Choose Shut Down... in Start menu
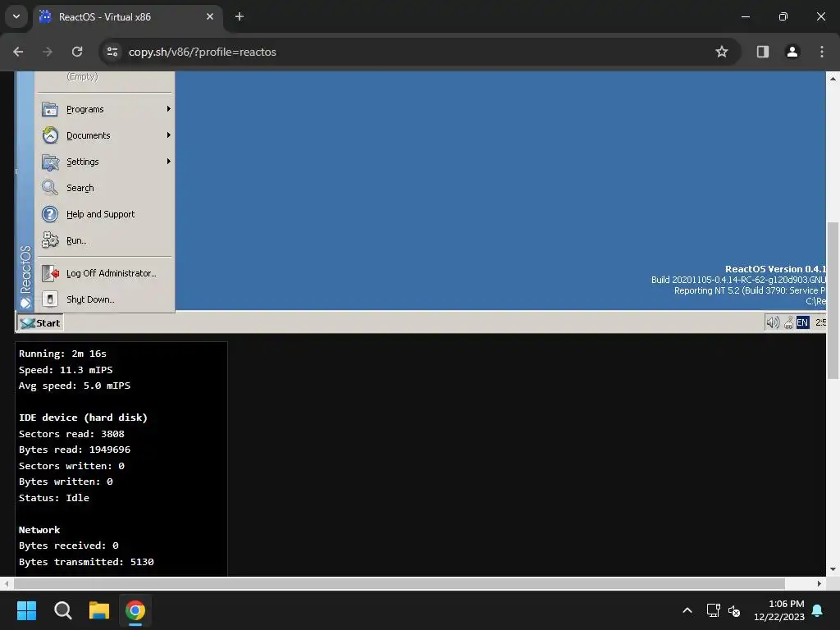 [x=106, y=299]
